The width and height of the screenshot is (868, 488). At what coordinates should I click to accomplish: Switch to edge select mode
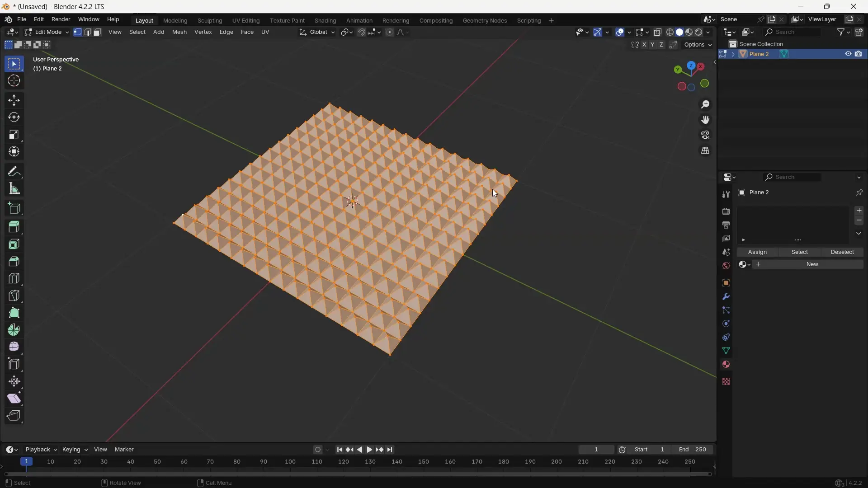88,33
